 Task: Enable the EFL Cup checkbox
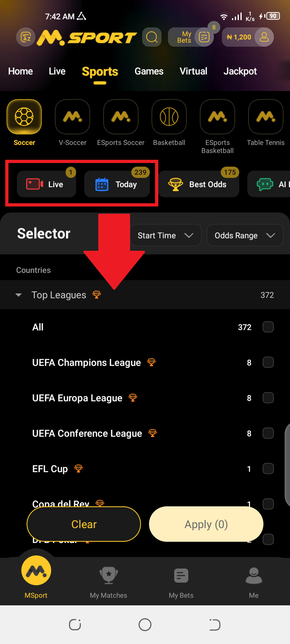point(268,469)
